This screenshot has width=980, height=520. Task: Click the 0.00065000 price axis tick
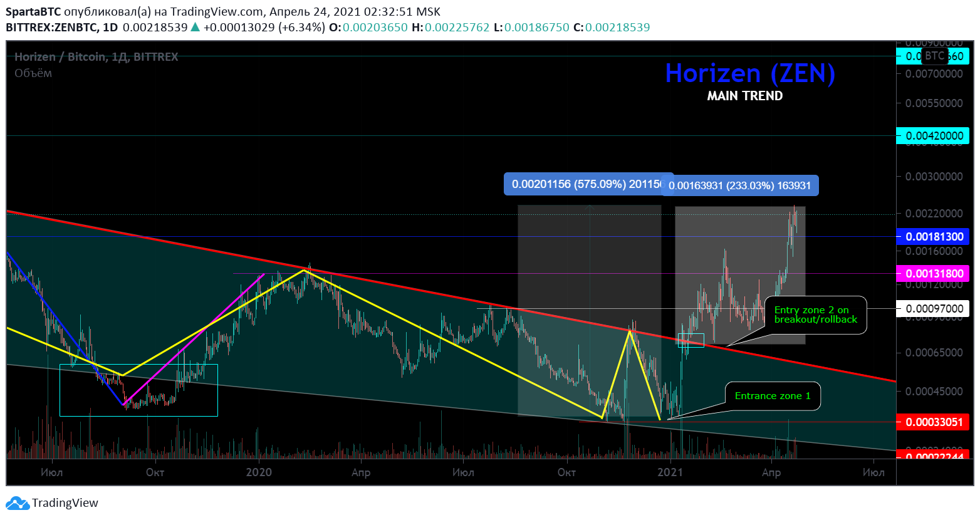point(934,353)
